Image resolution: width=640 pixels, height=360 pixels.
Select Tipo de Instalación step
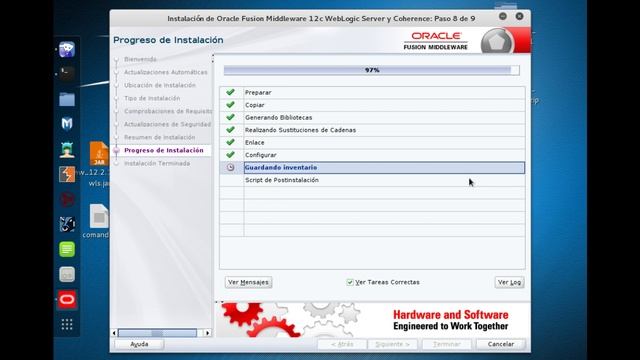point(152,98)
